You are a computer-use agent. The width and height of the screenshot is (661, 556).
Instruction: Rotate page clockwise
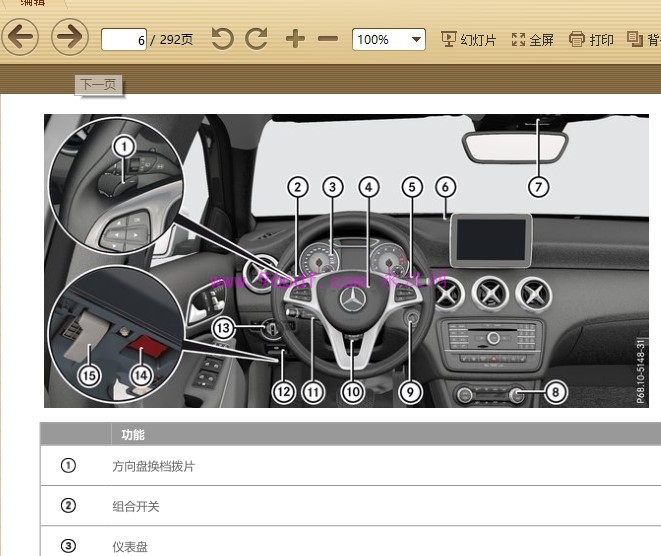pos(257,39)
